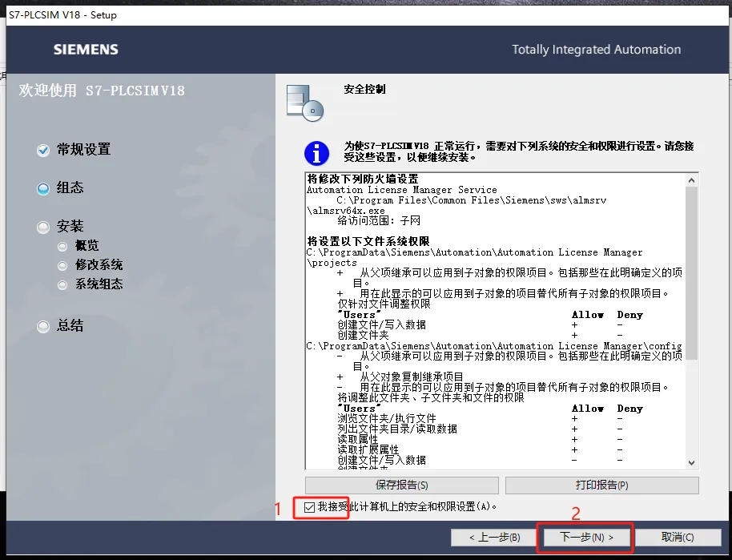Click 打印报告(P) button
Image resolution: width=732 pixels, height=560 pixels.
pos(601,485)
